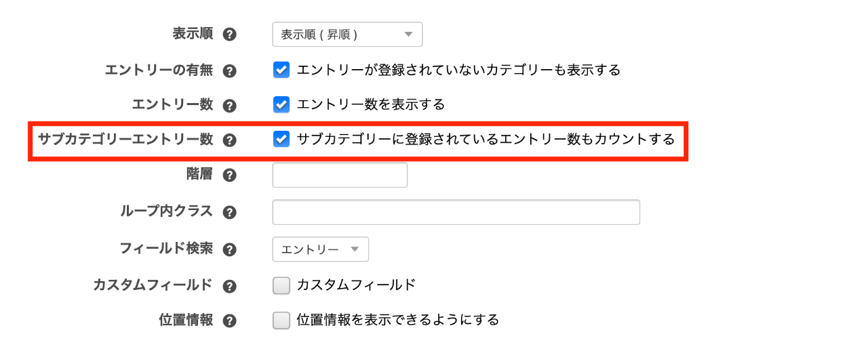Click help icon next to 階層
Image resolution: width=868 pixels, height=351 pixels.
[230, 175]
